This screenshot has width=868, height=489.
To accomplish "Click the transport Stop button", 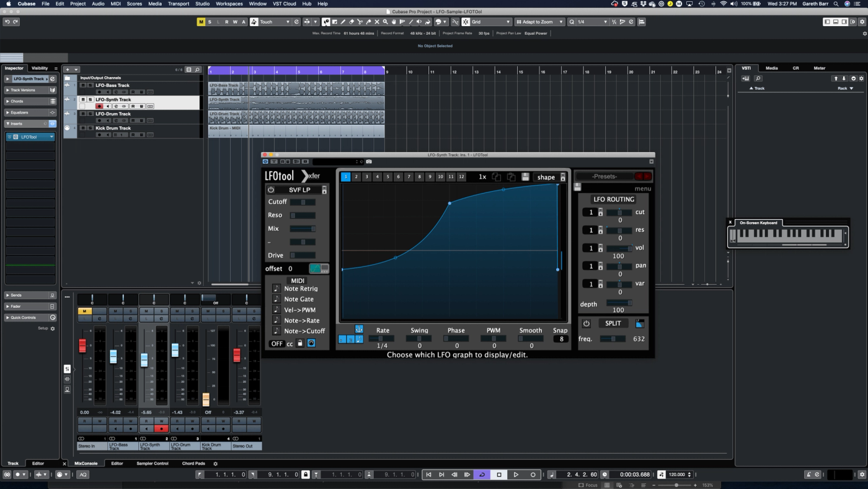I will 499,475.
